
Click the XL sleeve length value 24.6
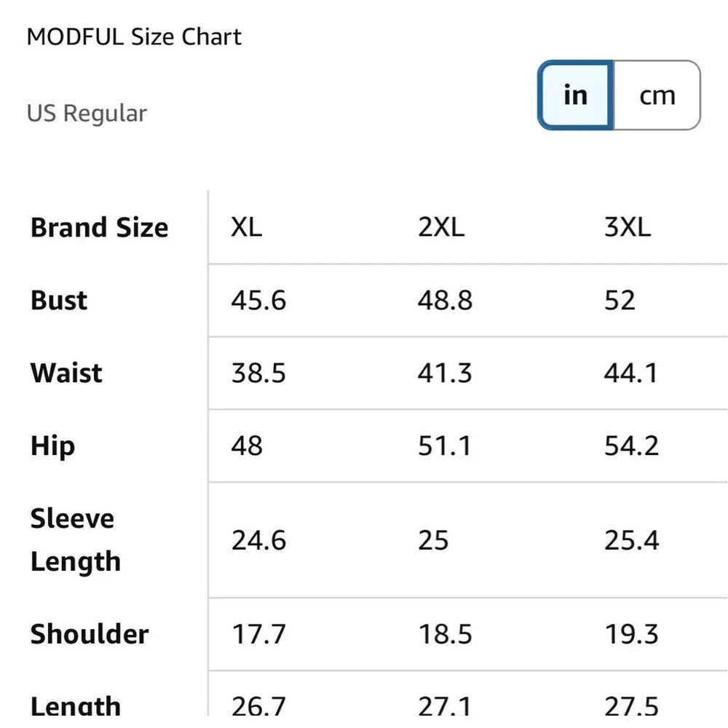coord(258,540)
